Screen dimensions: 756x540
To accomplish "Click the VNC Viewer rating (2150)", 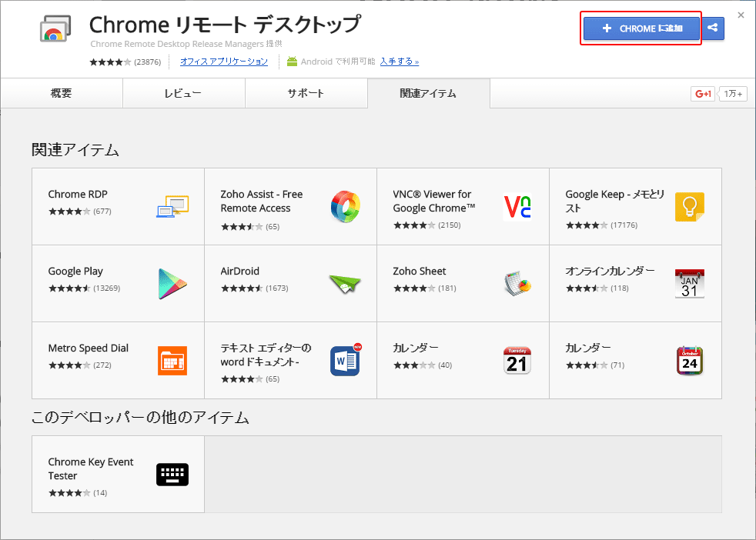I will 427,225.
